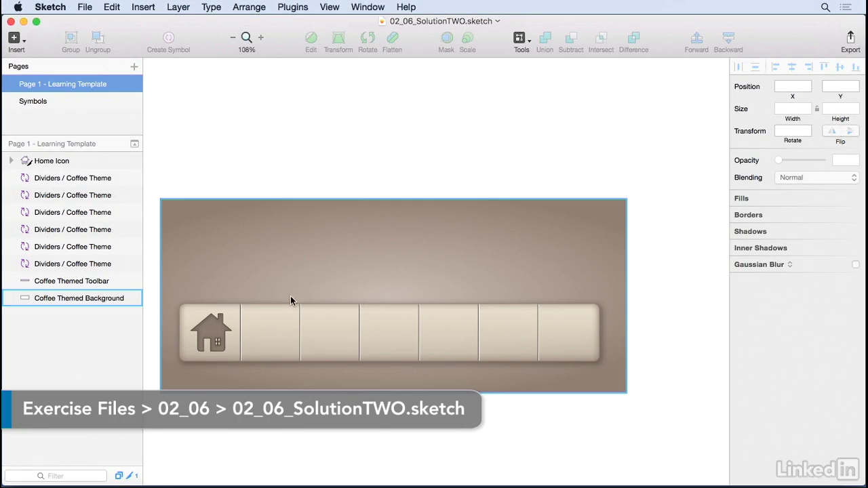Collapse the pages list panel
The width and height of the screenshot is (868, 488).
point(134,144)
